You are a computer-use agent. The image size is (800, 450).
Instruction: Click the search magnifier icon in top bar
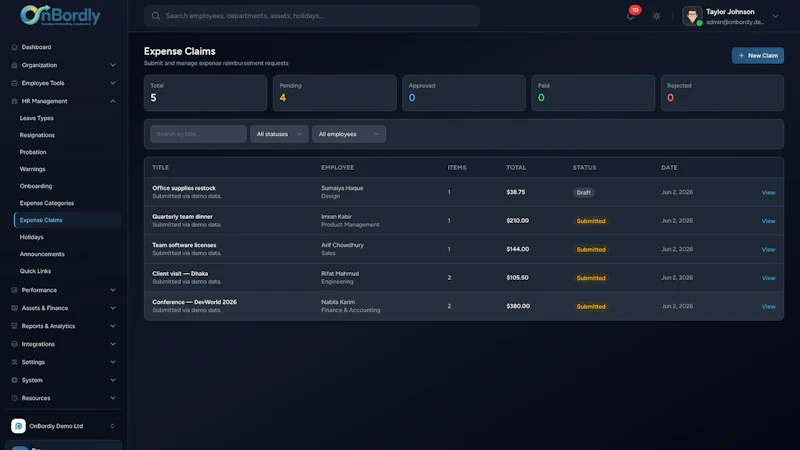coord(156,16)
